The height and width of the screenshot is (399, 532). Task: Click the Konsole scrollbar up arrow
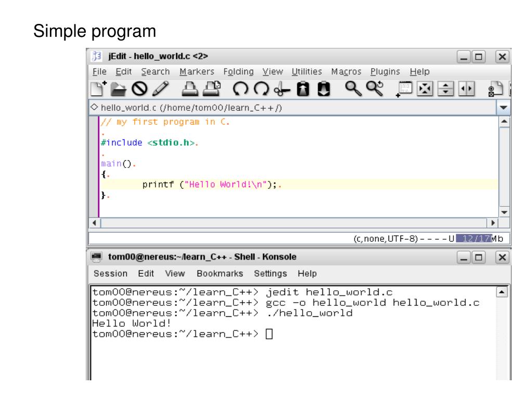point(502,292)
